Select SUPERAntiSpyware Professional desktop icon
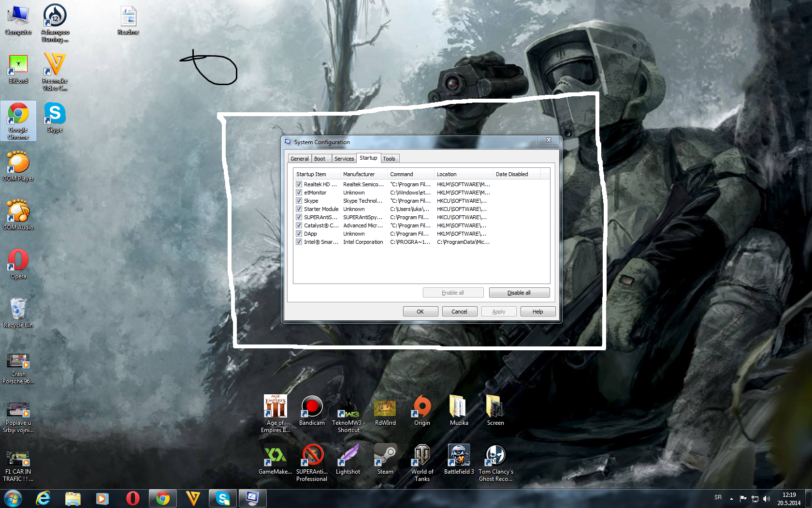This screenshot has height=508, width=812. coord(312,463)
